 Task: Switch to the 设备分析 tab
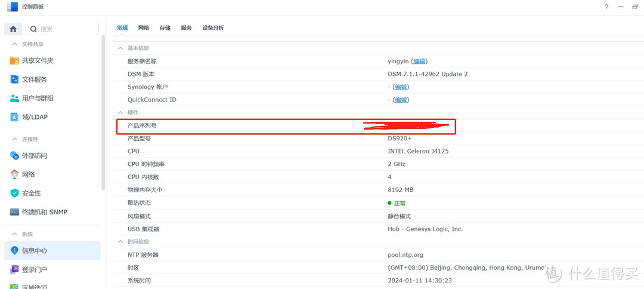tap(213, 27)
